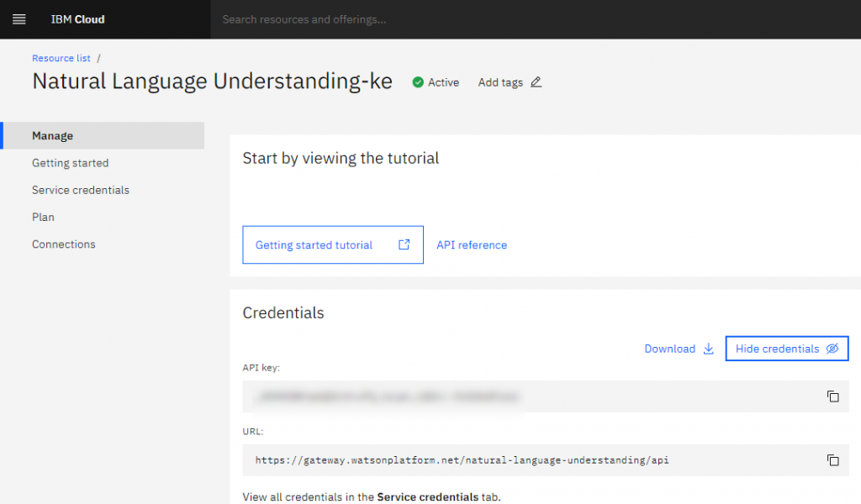Hide credentials with the eye toggle button
861x504 pixels.
tap(787, 349)
